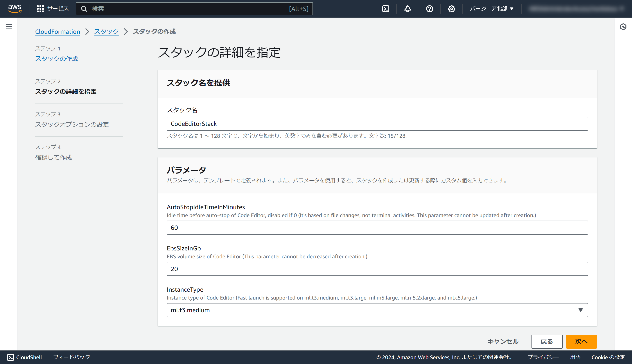Open CloudFormation from the breadcrumb trail

pos(57,32)
